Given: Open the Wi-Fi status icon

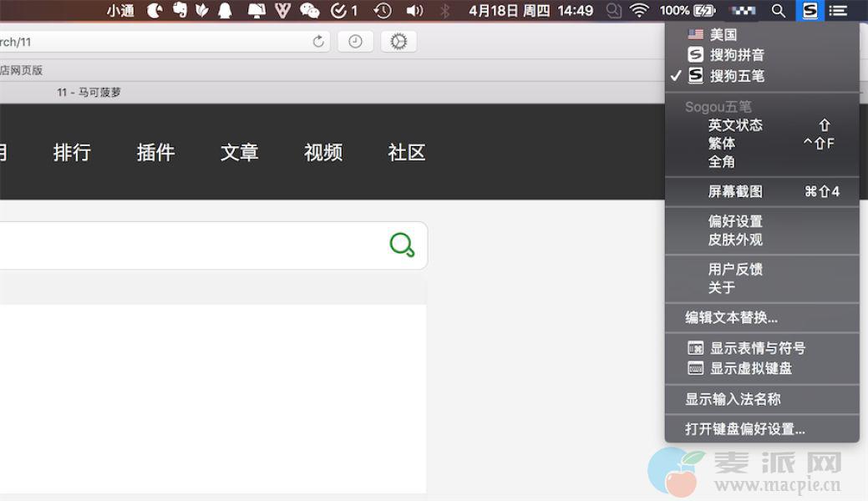Looking at the screenshot, I should point(639,11).
